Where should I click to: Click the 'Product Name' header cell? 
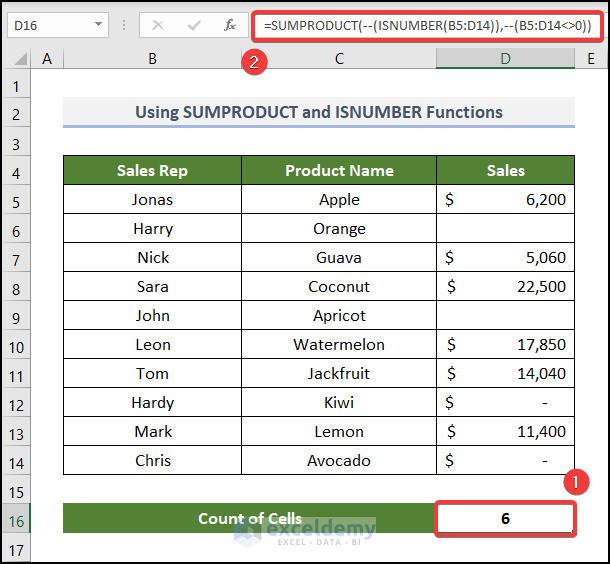pyautogui.click(x=339, y=170)
